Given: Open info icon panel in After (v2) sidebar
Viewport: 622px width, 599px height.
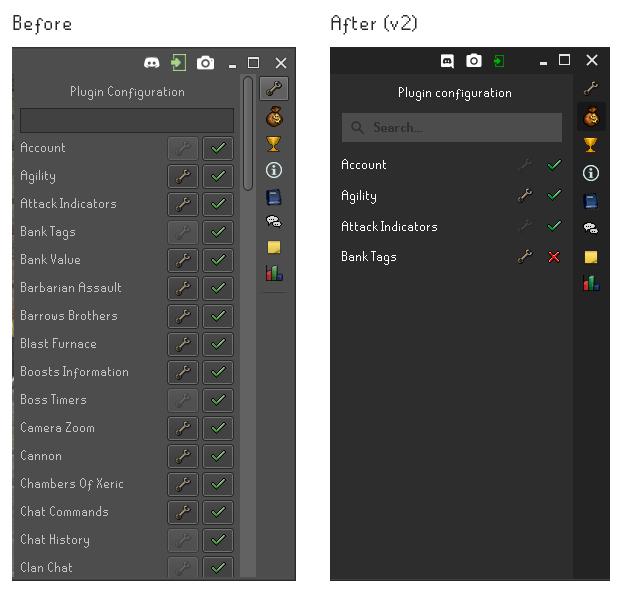Looking at the screenshot, I should (x=591, y=173).
